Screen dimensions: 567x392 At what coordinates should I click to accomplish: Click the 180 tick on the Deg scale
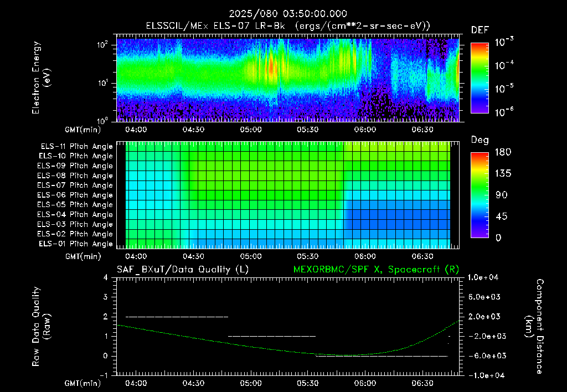pos(503,152)
